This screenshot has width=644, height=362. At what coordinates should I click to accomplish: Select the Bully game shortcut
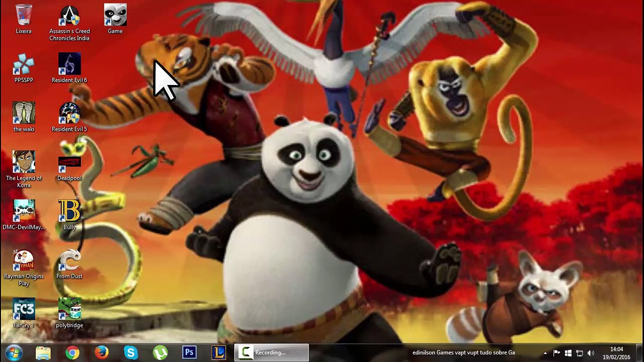tap(69, 215)
